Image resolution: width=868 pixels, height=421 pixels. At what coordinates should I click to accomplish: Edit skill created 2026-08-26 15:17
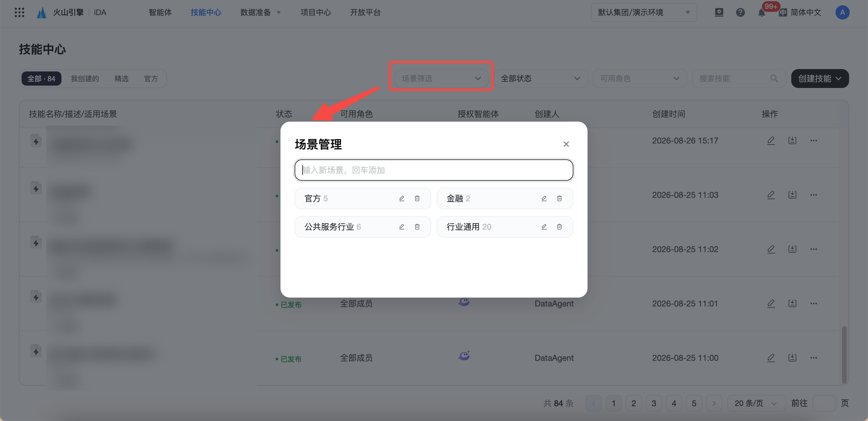coord(771,141)
